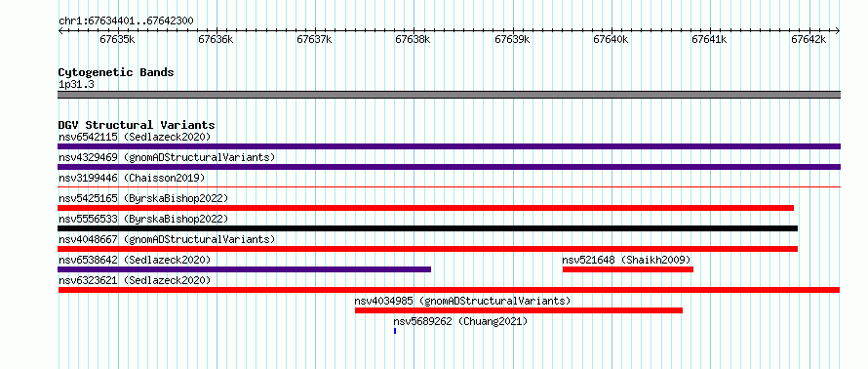Click the Cytogenetic Bands track title
868x369 pixels.
tap(116, 72)
